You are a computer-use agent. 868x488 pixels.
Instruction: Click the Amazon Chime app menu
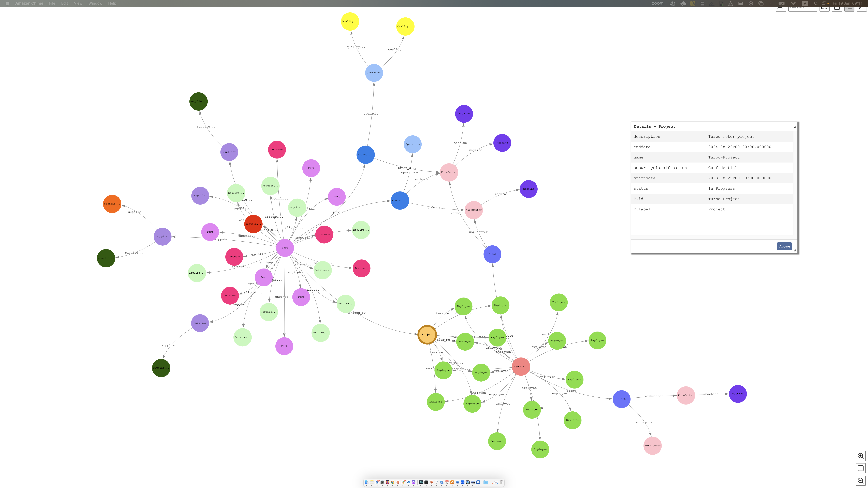[29, 3]
